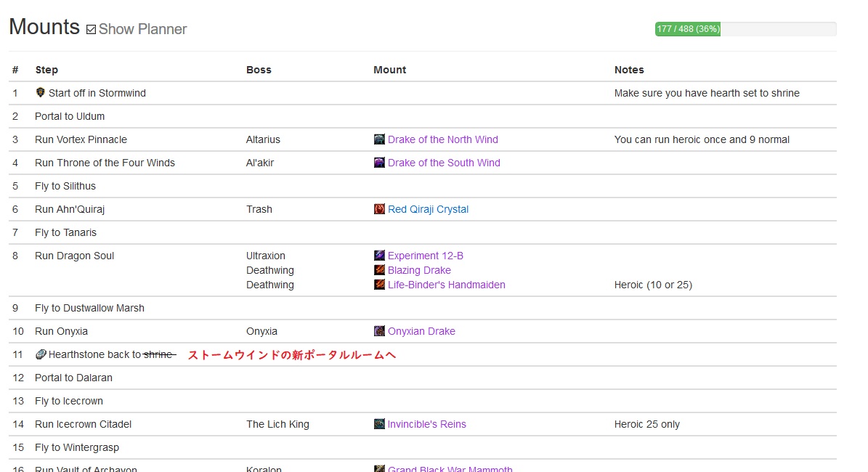Click the Experiment 12-B mount icon
Screen dimensions: 868x472
pyautogui.click(x=379, y=255)
